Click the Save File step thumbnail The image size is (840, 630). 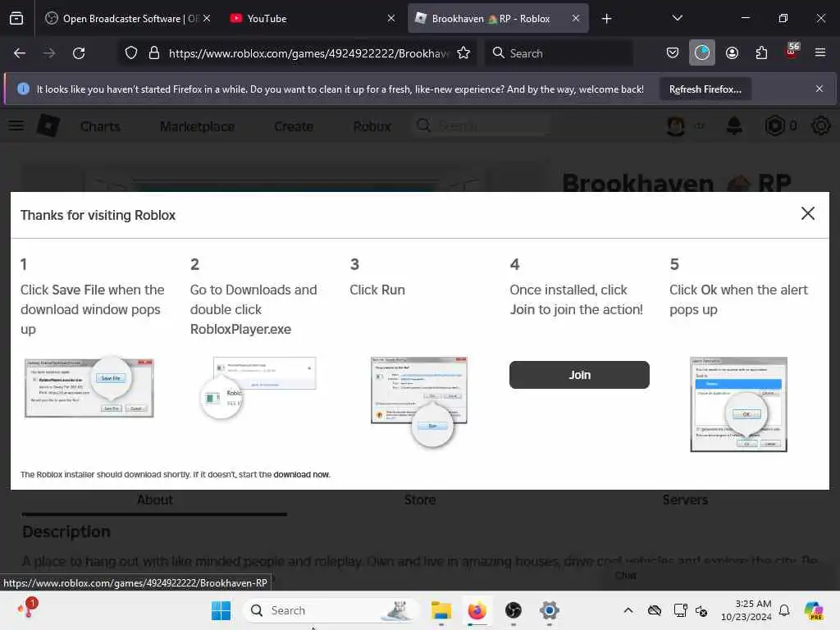[x=89, y=387]
